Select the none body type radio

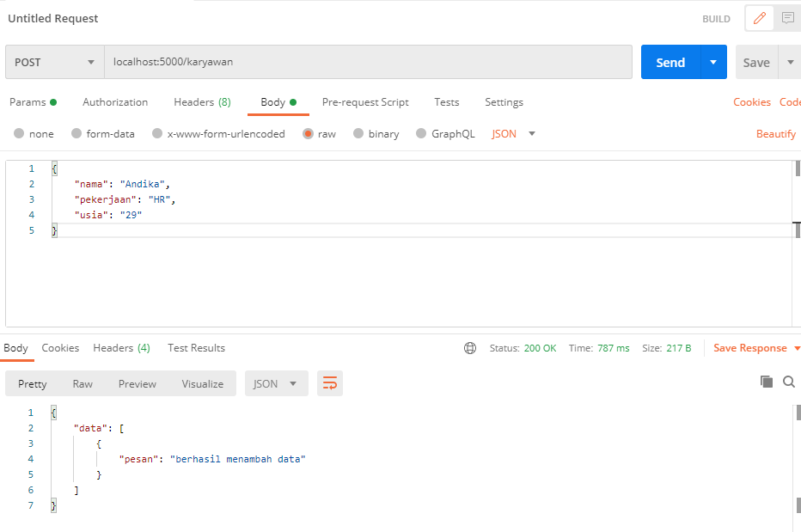(19, 133)
